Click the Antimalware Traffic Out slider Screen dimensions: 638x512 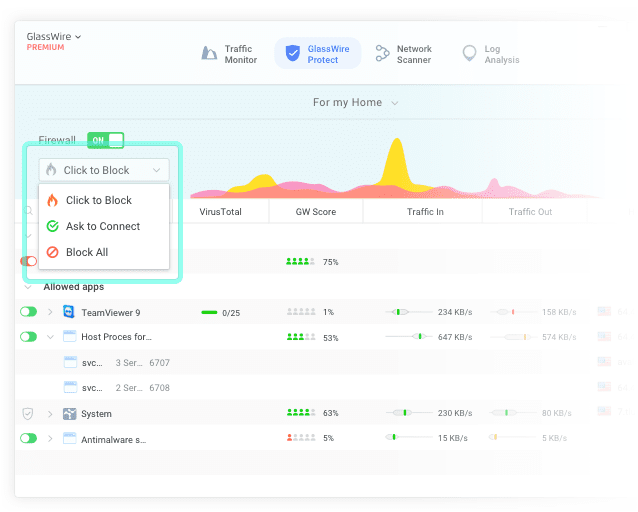pos(512,437)
